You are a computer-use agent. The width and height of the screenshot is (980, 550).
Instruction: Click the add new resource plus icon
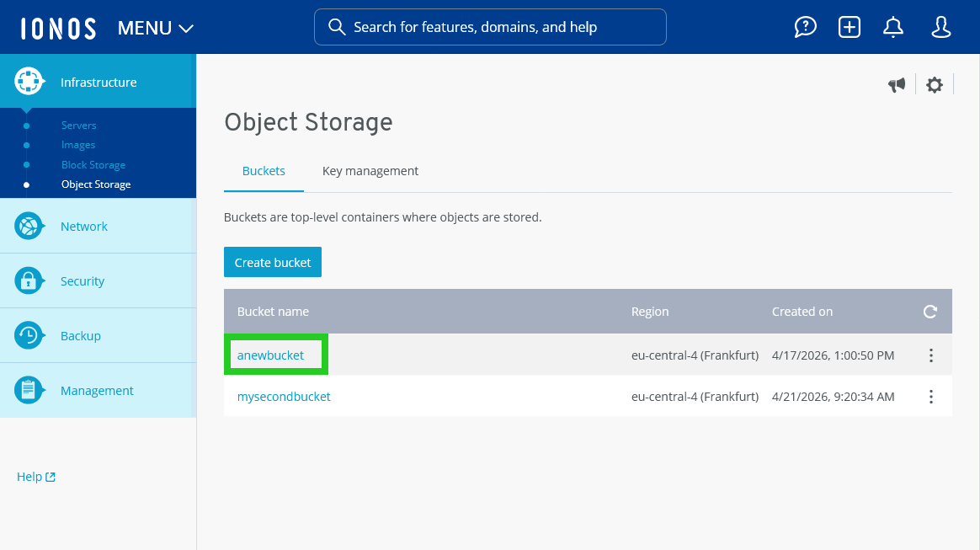(849, 27)
